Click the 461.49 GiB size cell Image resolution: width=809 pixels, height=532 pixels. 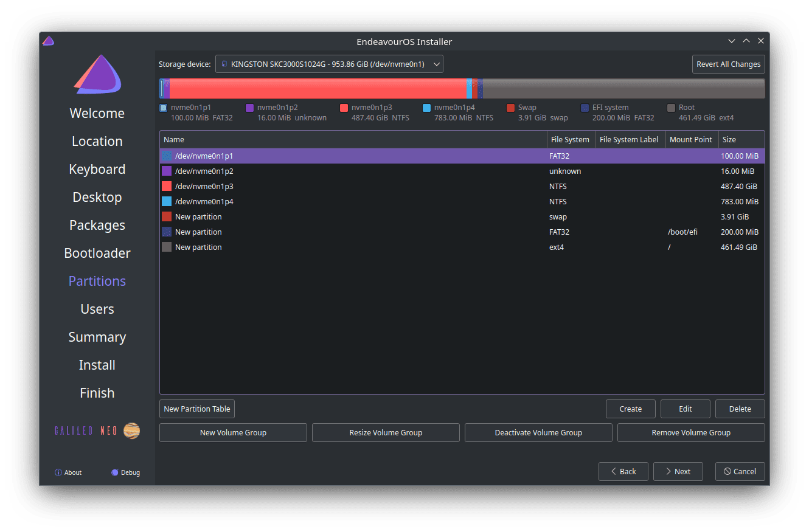(739, 247)
